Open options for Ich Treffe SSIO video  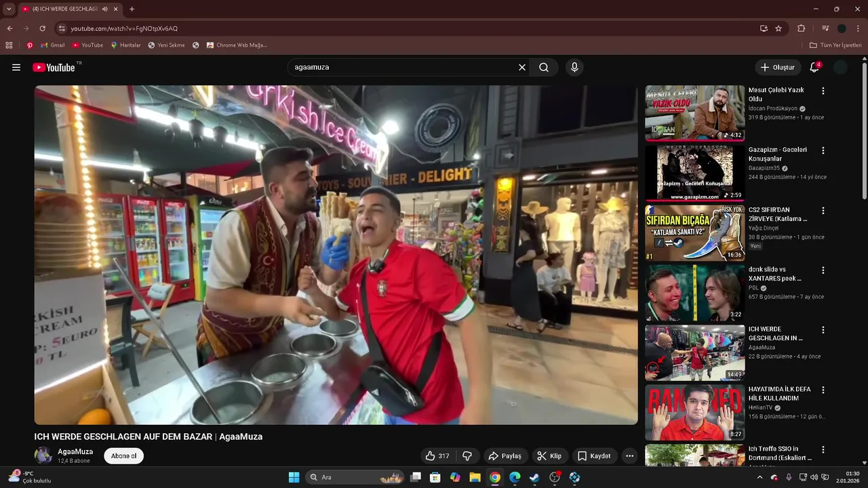(x=823, y=450)
